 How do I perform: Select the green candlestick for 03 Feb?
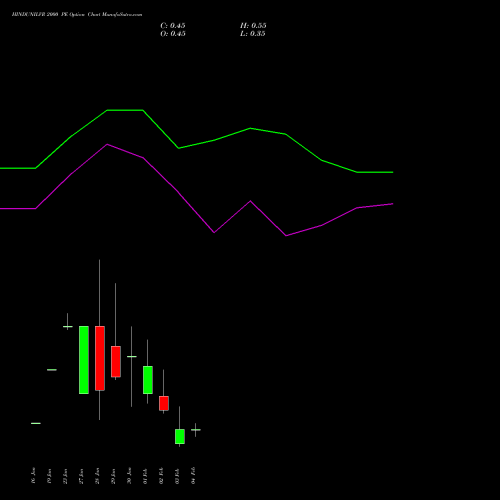(180, 436)
